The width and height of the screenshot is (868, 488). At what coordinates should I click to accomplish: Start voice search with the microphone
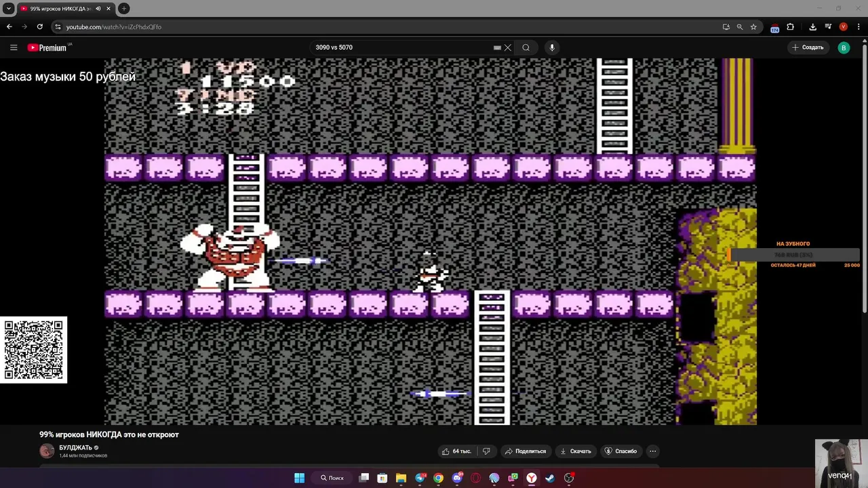(x=552, y=47)
